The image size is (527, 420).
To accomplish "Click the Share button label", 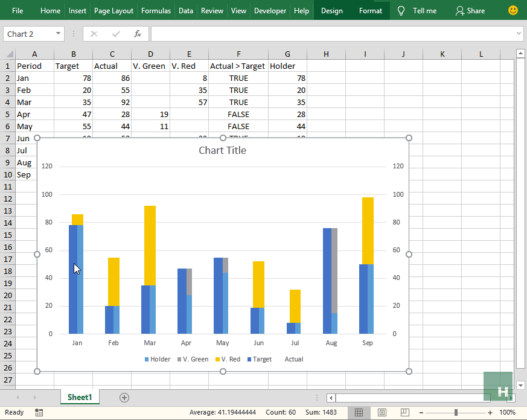I will pyautogui.click(x=476, y=11).
